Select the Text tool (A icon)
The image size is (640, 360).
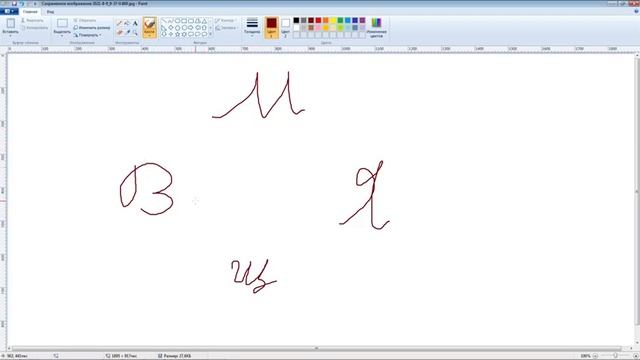tap(135, 24)
